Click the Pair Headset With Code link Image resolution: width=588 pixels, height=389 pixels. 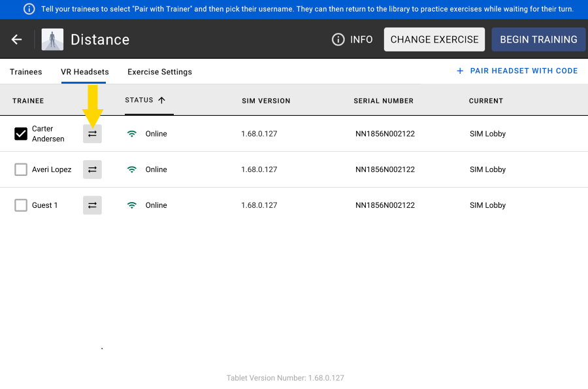click(523, 71)
